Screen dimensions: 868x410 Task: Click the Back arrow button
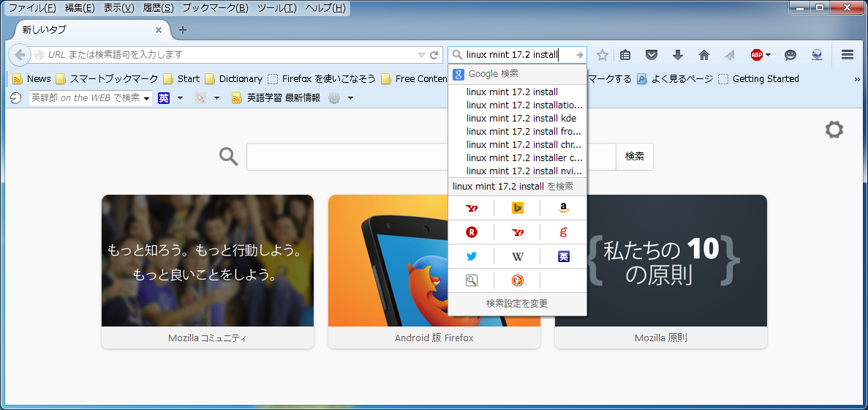point(19,55)
